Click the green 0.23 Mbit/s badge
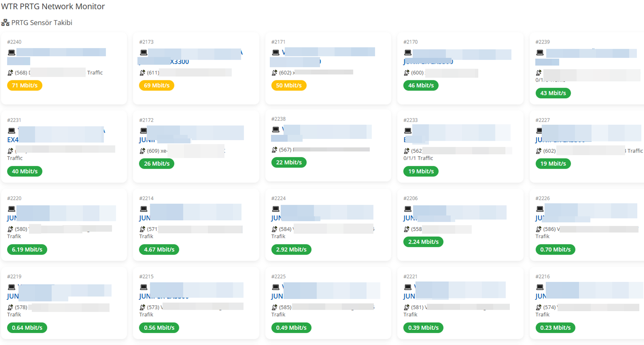Image resolution: width=644 pixels, height=345 pixels. [x=555, y=328]
